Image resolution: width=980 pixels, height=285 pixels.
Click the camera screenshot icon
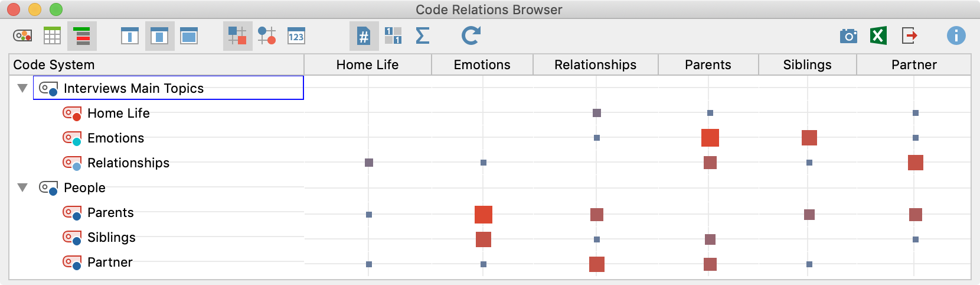pyautogui.click(x=848, y=36)
